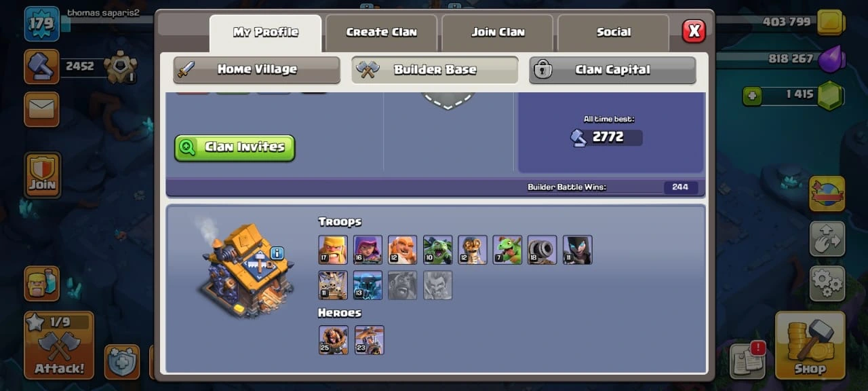Open the Social tab
The height and width of the screenshot is (391, 868).
pyautogui.click(x=614, y=33)
